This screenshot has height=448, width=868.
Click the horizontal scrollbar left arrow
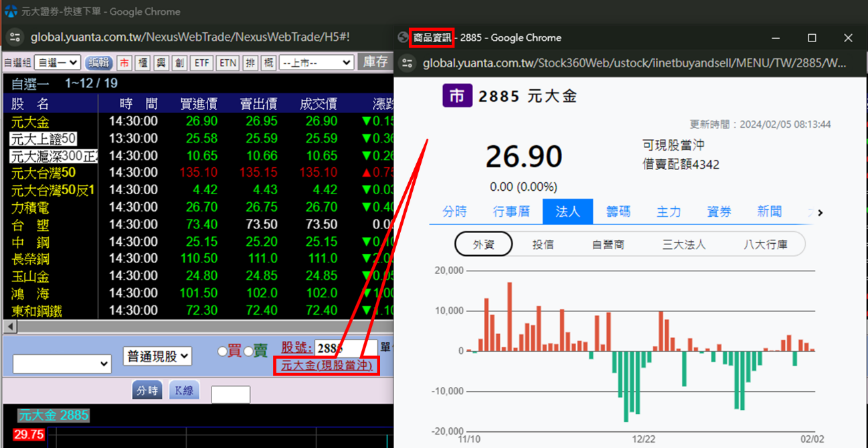coord(10,327)
